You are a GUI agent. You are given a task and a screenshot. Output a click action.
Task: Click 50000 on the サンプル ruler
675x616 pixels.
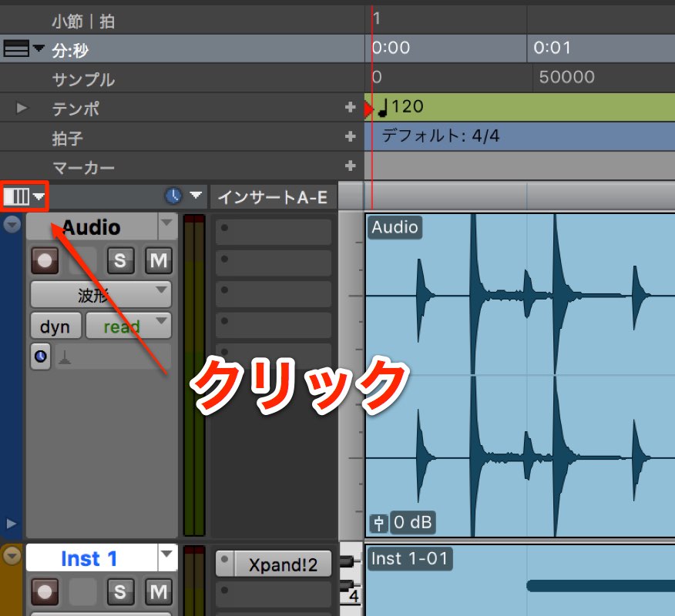[x=566, y=77]
